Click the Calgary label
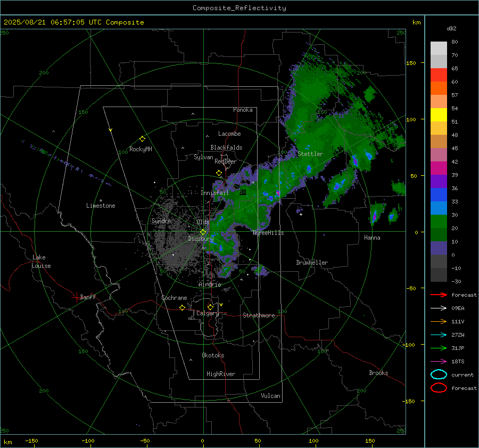Screen dimensions: 479x448 click(208, 313)
